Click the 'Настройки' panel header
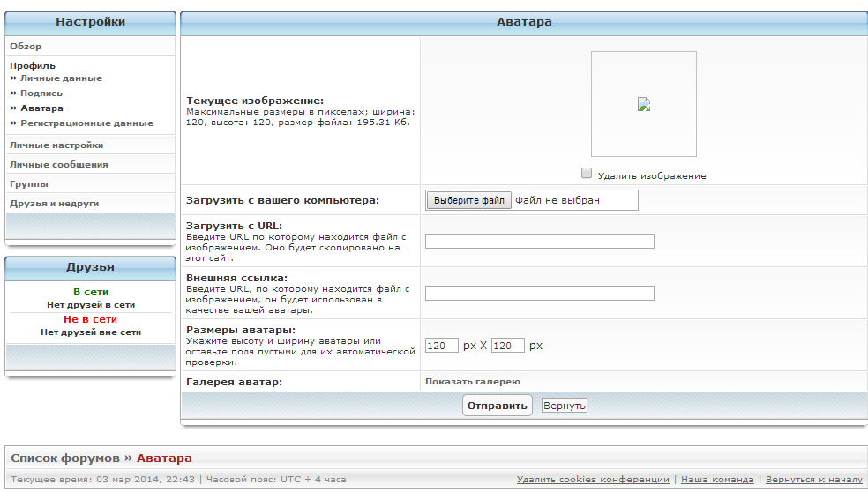This screenshot has height=492, width=868. [90, 22]
